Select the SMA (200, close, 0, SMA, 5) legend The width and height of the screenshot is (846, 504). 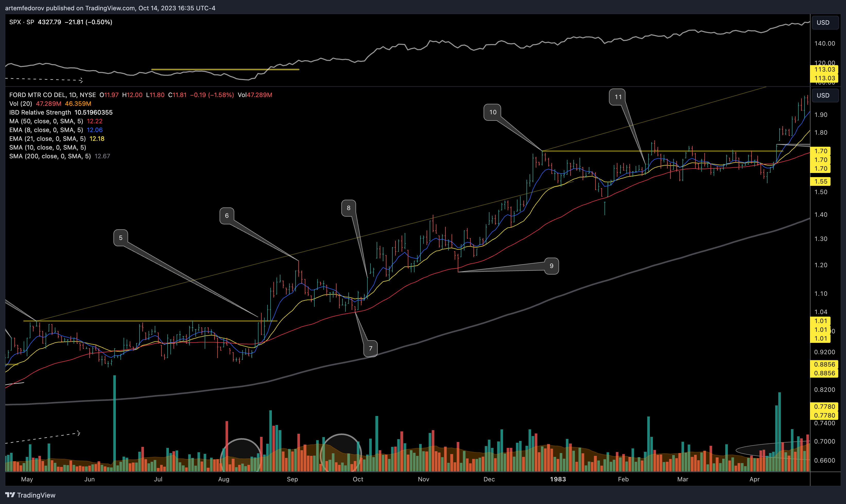pos(50,156)
